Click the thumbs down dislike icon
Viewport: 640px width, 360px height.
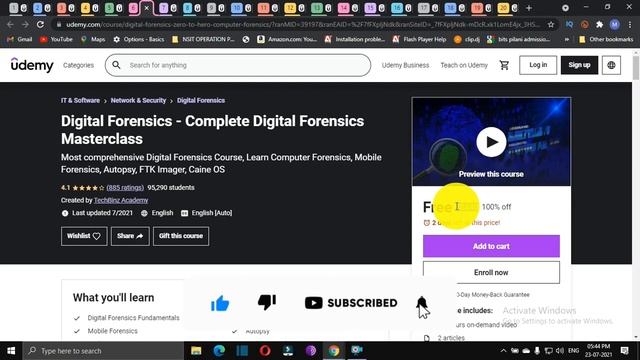267,302
